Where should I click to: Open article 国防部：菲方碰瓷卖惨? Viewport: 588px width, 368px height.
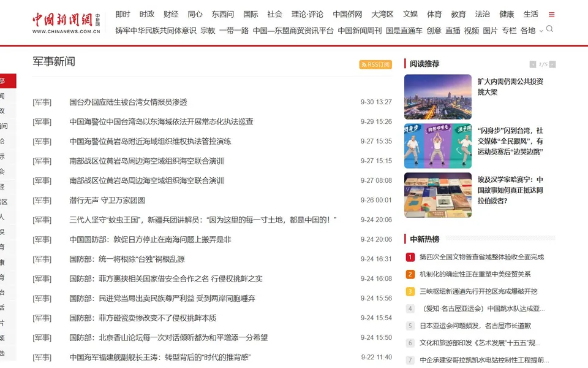[143, 318]
